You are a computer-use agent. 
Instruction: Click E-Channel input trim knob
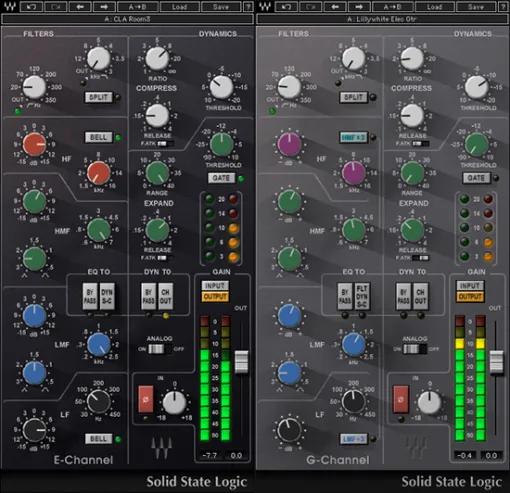click(x=174, y=402)
